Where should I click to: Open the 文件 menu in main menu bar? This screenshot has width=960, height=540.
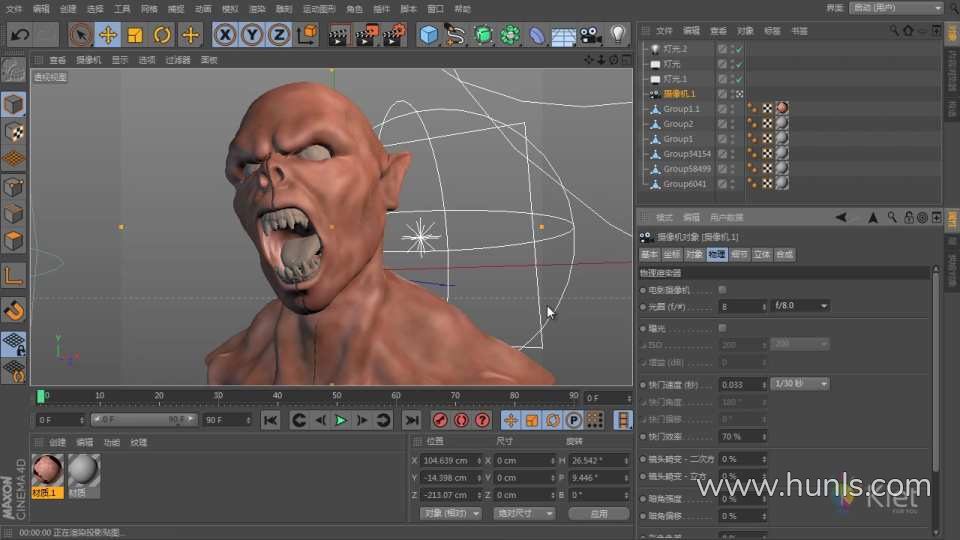pyautogui.click(x=13, y=9)
